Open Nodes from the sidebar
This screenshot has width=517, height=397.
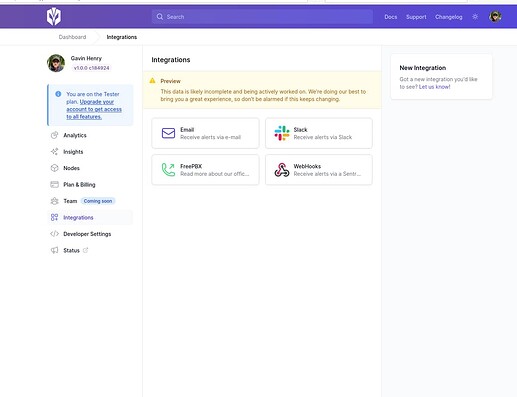tap(71, 168)
